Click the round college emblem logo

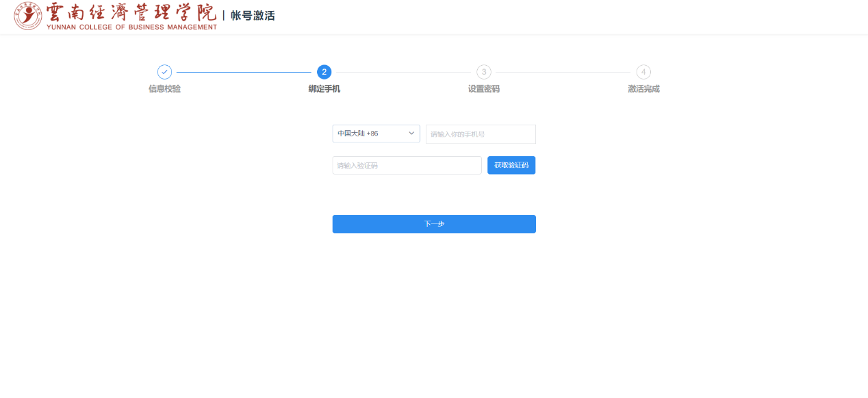(28, 16)
